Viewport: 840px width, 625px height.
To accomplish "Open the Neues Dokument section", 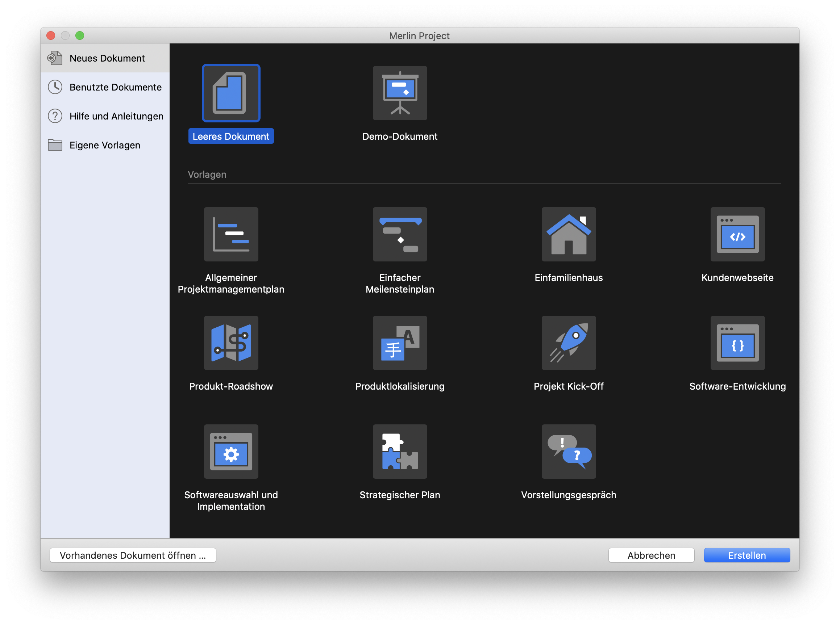I will point(105,58).
